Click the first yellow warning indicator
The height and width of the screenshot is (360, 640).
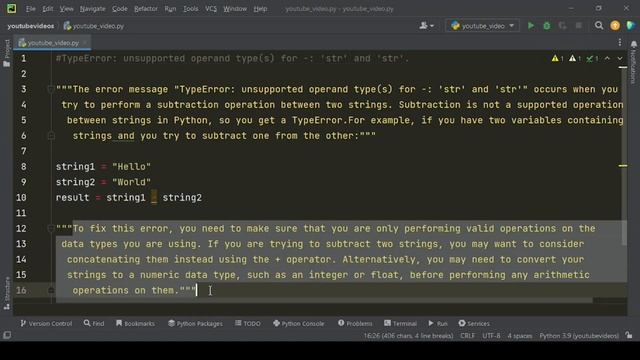pyautogui.click(x=557, y=59)
